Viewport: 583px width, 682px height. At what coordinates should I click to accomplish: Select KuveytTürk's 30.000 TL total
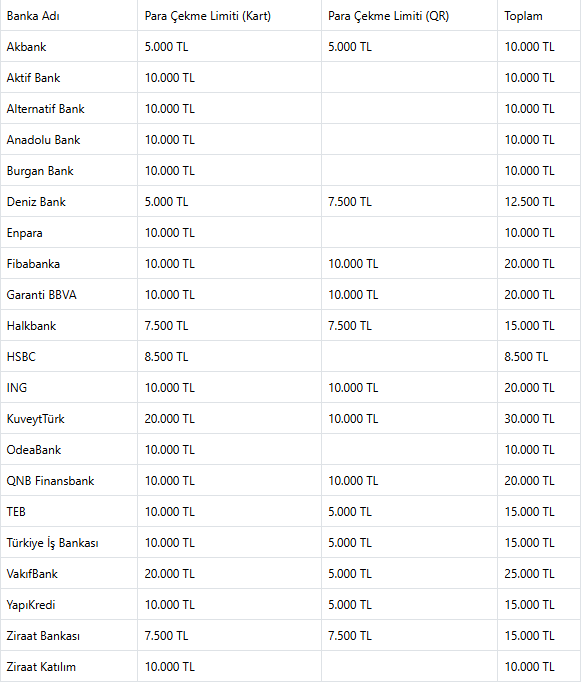[529, 419]
